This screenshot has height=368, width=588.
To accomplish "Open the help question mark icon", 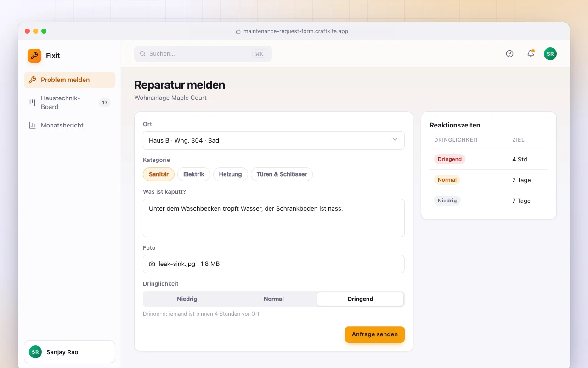I will pos(509,54).
